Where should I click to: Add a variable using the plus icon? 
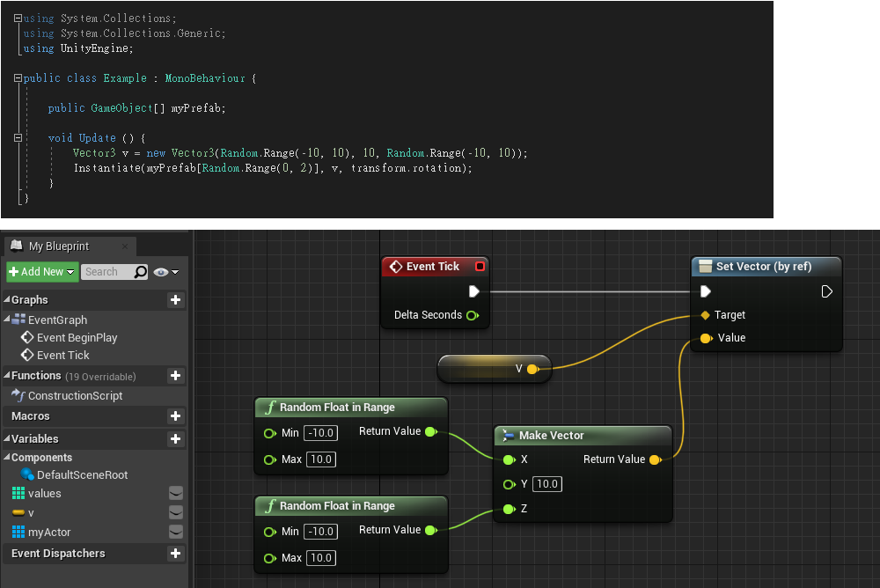[175, 439]
